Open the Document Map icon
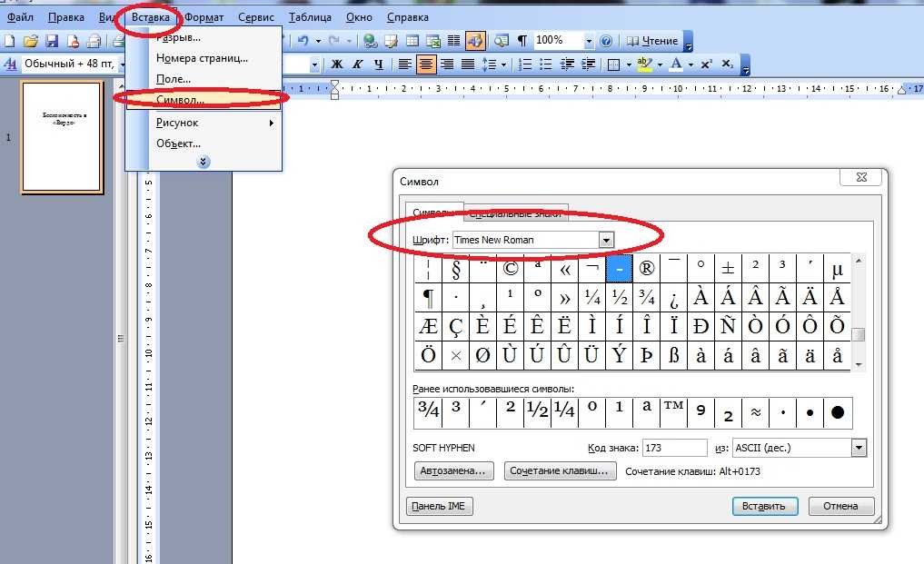Image resolution: width=924 pixels, height=564 pixels. (502, 41)
